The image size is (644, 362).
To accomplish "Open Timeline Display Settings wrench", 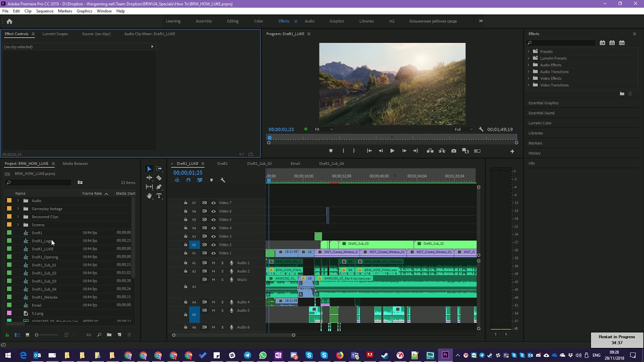I will (x=223, y=180).
